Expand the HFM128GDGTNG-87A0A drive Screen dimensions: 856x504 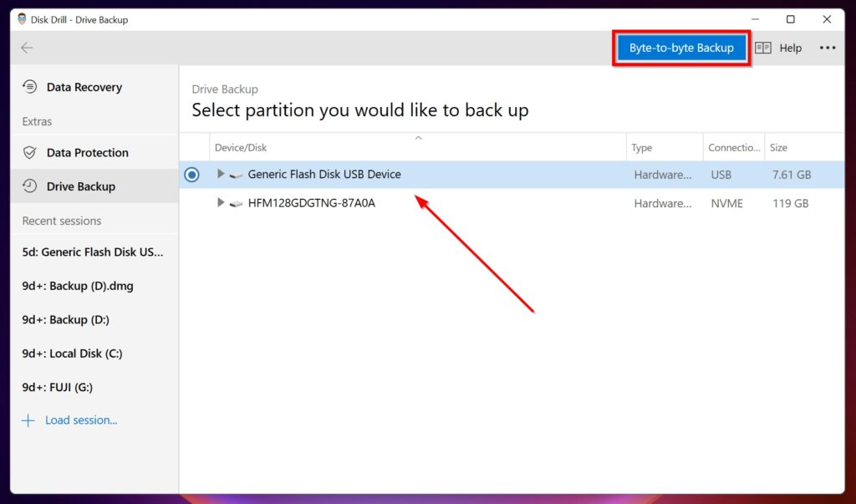click(220, 202)
